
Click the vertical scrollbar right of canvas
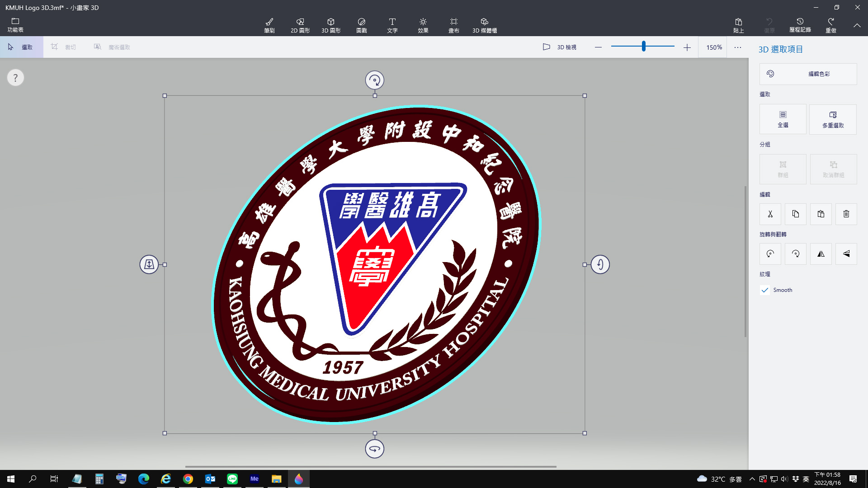tap(745, 261)
